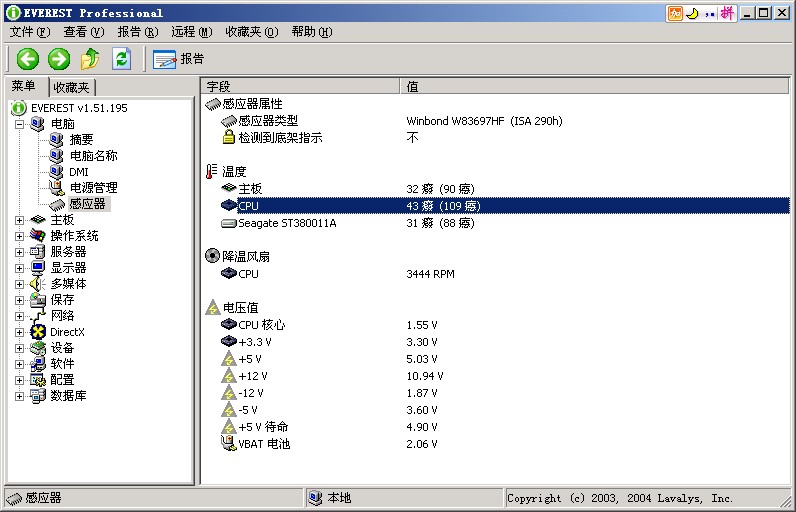Open the 收藏夹(O) menu
Viewport: 796px width, 512px height.
[252, 32]
